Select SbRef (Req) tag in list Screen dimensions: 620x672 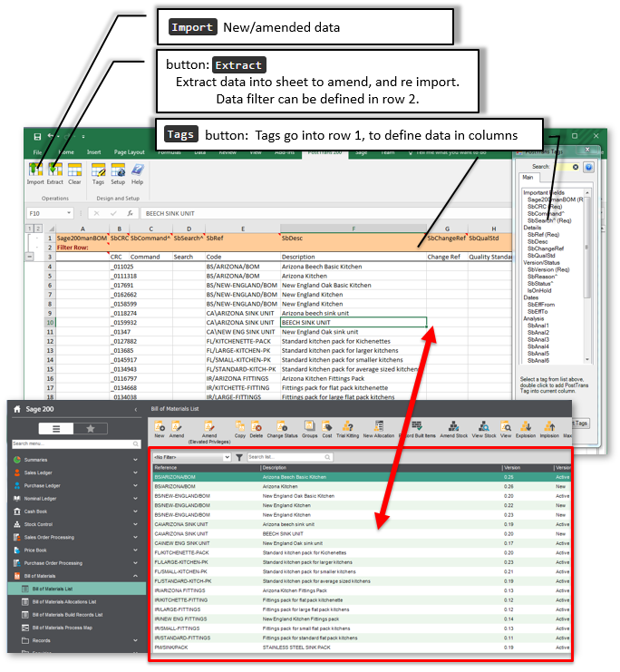543,235
